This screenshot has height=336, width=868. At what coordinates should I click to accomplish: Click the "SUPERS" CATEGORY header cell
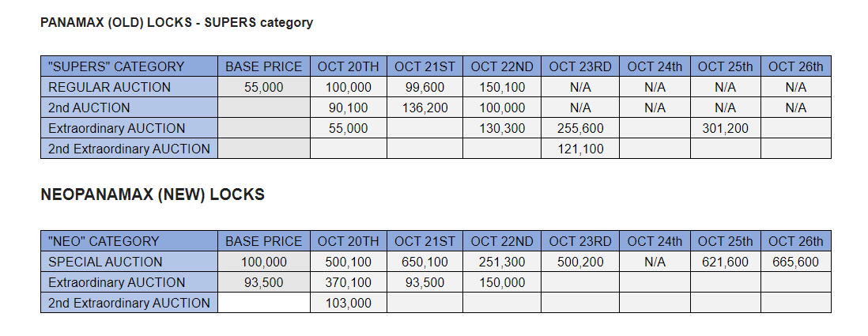coord(129,66)
